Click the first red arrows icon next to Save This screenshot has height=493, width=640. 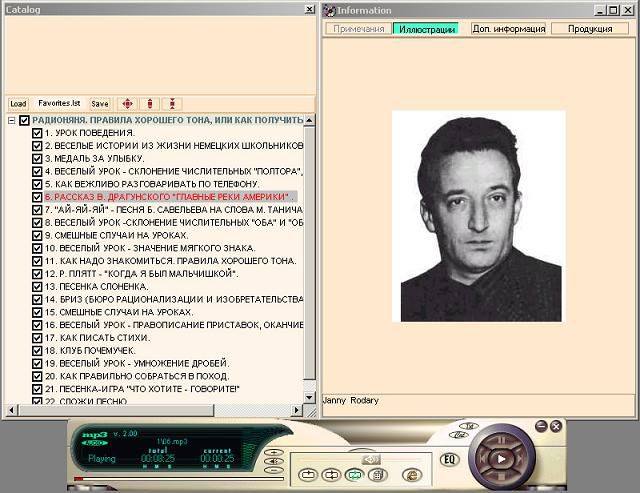(x=126, y=103)
